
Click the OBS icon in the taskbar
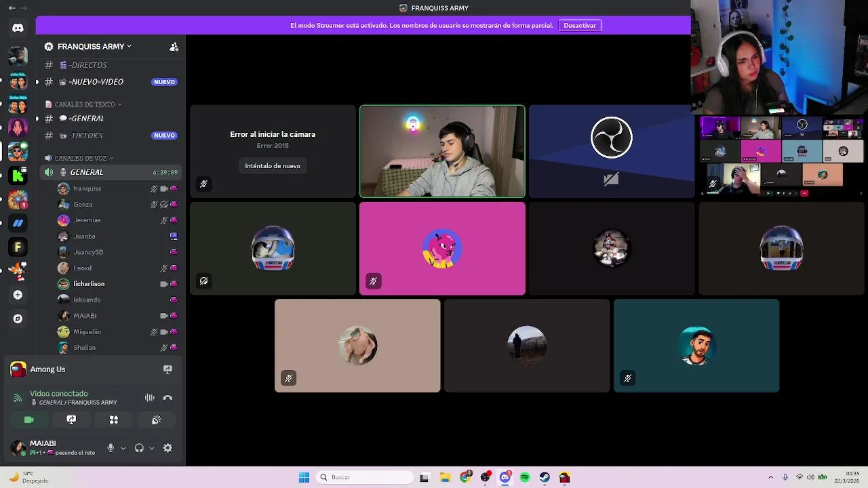pos(485,477)
